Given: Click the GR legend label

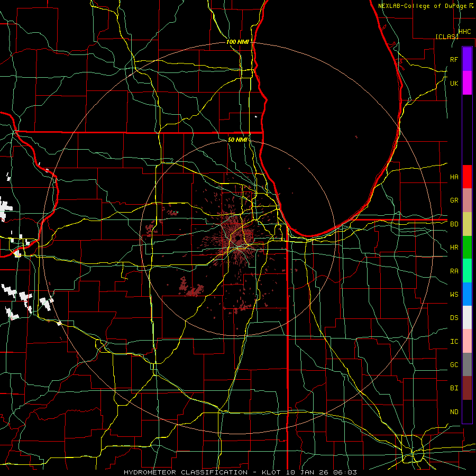Looking at the screenshot, I should tap(454, 200).
